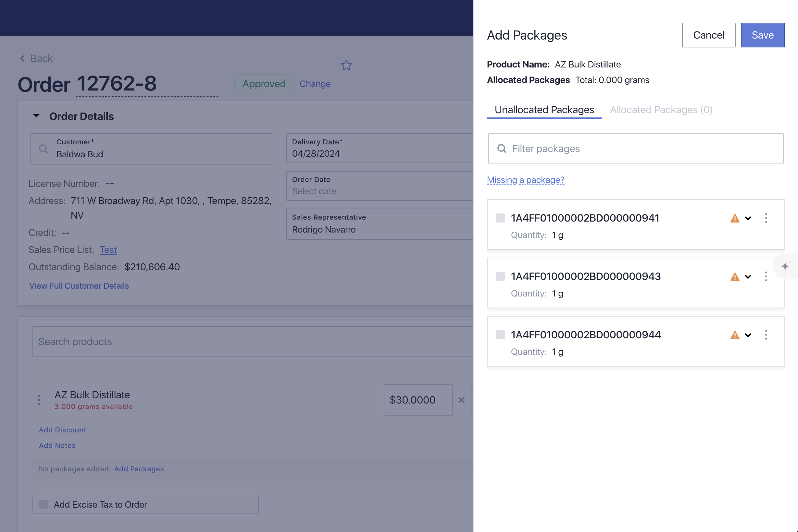The height and width of the screenshot is (532, 798).
Task: Switch to Allocated Packages (0) tab
Action: coord(661,110)
